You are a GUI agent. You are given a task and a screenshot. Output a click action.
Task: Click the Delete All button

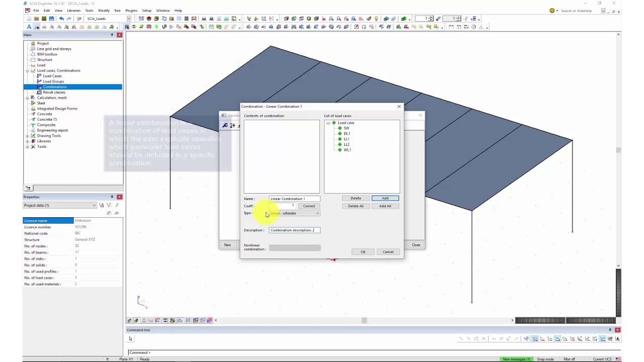point(356,206)
